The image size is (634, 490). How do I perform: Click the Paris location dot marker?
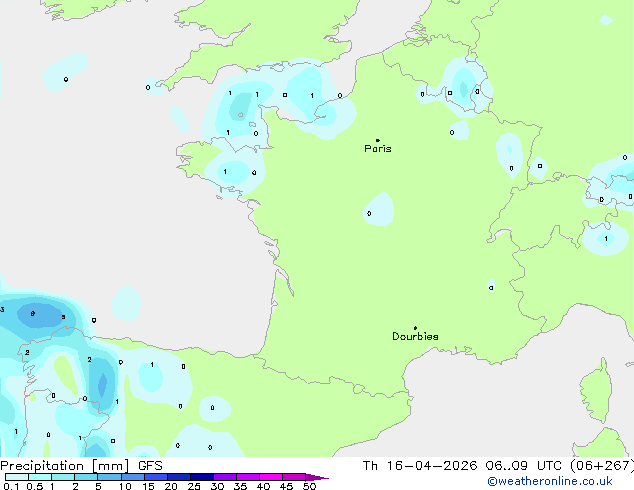coord(378,140)
